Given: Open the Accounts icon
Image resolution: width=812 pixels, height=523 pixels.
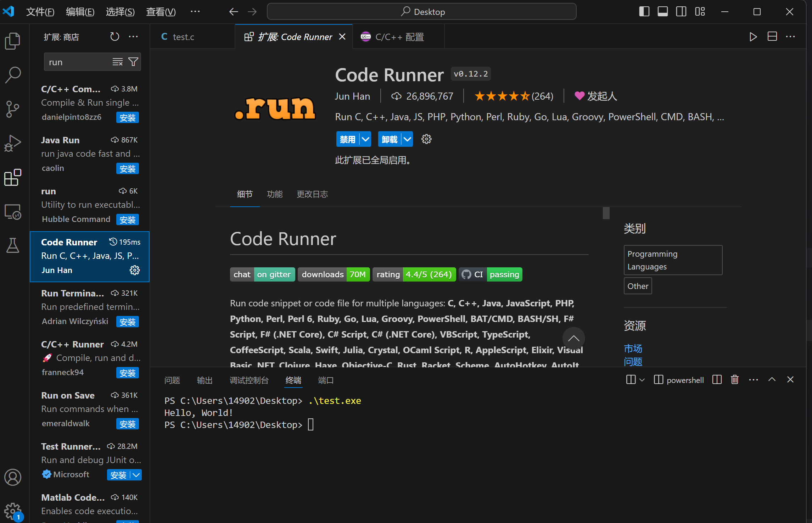Looking at the screenshot, I should pyautogui.click(x=13, y=477).
